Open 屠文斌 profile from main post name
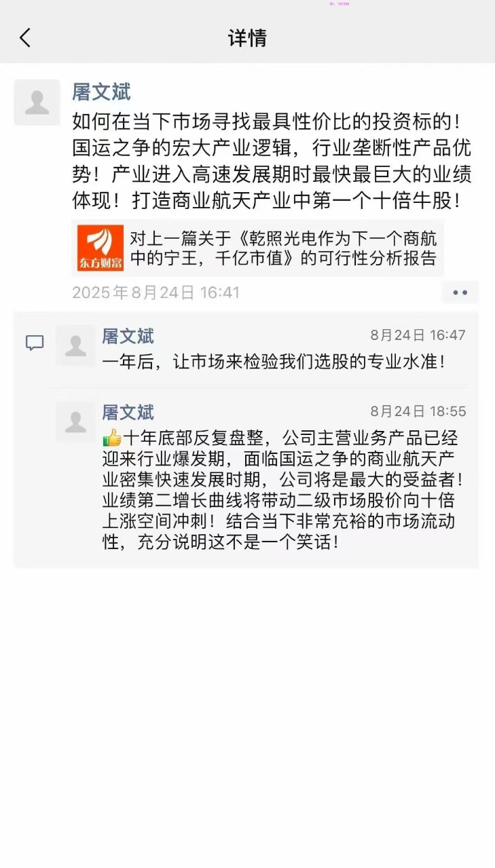495x868 pixels. tap(101, 92)
